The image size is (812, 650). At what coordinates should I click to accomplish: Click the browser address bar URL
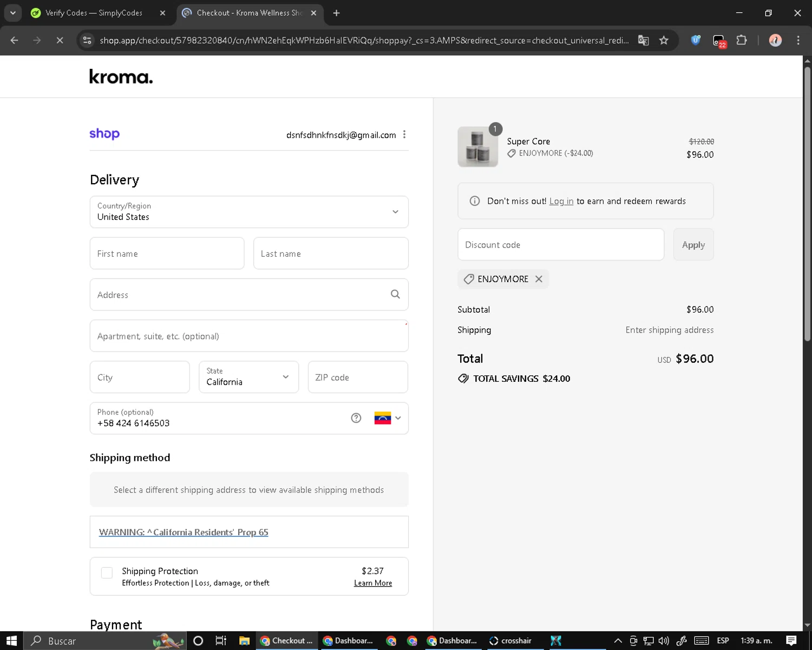pos(364,40)
